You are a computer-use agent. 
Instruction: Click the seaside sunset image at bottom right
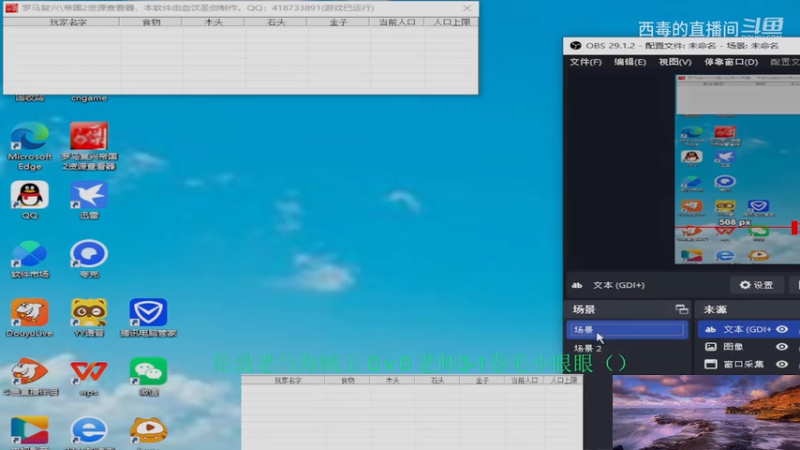[x=706, y=412]
